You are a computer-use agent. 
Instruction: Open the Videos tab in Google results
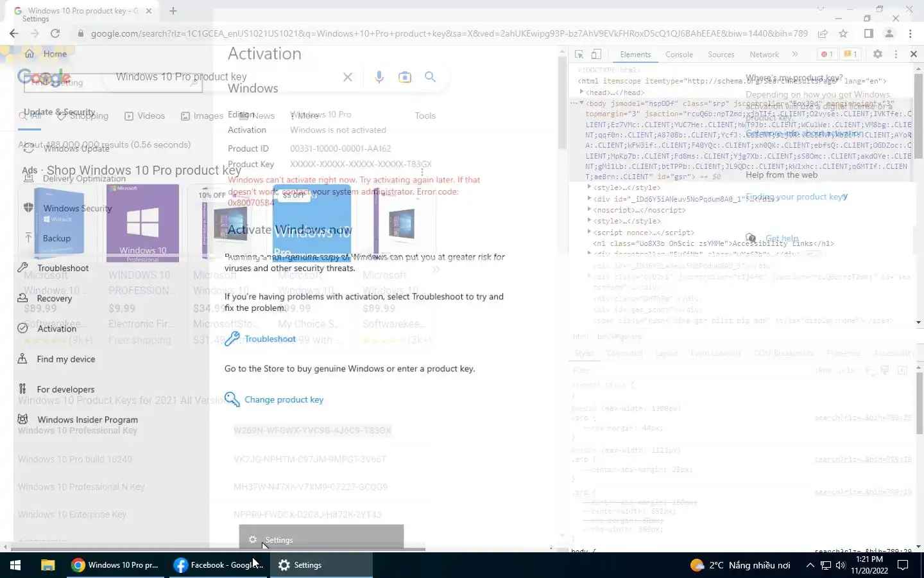[144, 116]
